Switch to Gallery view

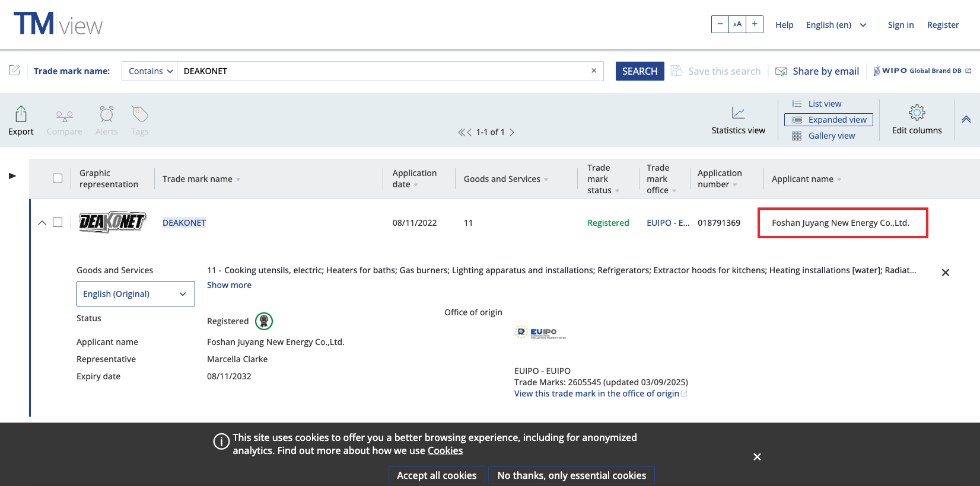point(823,136)
